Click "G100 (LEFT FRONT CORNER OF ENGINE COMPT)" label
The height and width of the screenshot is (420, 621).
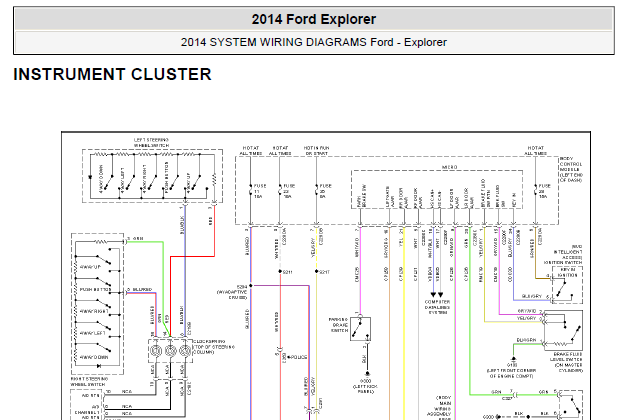click(x=511, y=370)
